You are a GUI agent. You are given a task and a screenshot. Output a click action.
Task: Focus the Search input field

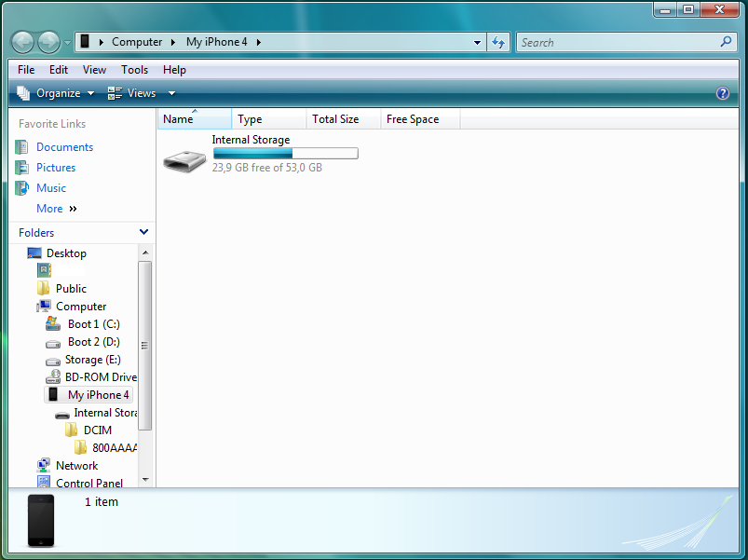(619, 43)
